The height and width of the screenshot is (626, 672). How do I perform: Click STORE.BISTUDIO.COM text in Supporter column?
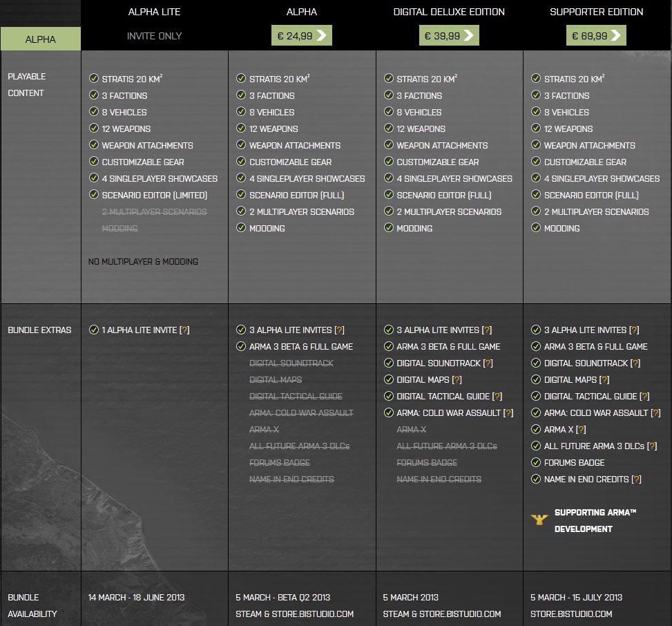[571, 614]
